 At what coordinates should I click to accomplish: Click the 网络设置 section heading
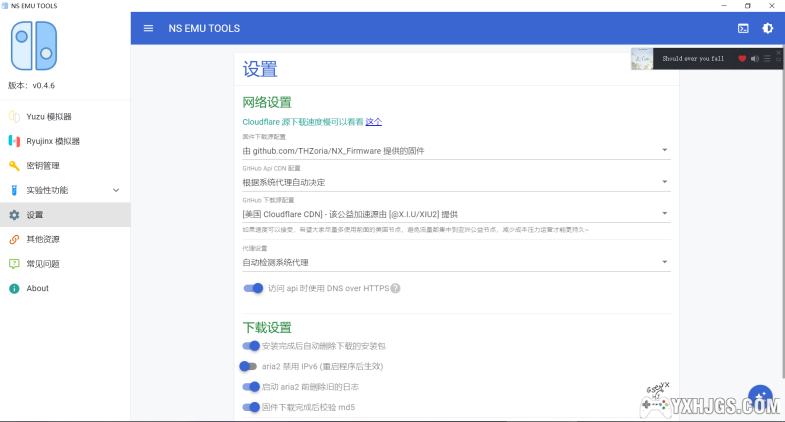(x=267, y=103)
